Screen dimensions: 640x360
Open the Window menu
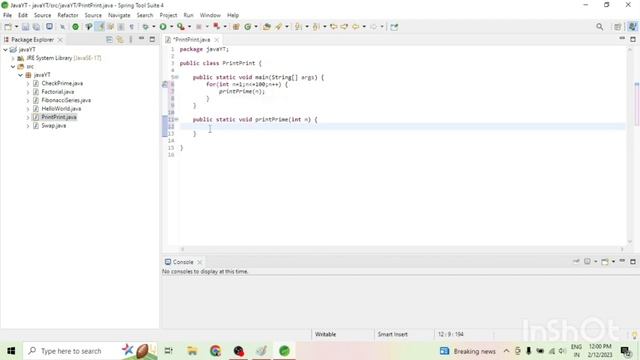210,15
